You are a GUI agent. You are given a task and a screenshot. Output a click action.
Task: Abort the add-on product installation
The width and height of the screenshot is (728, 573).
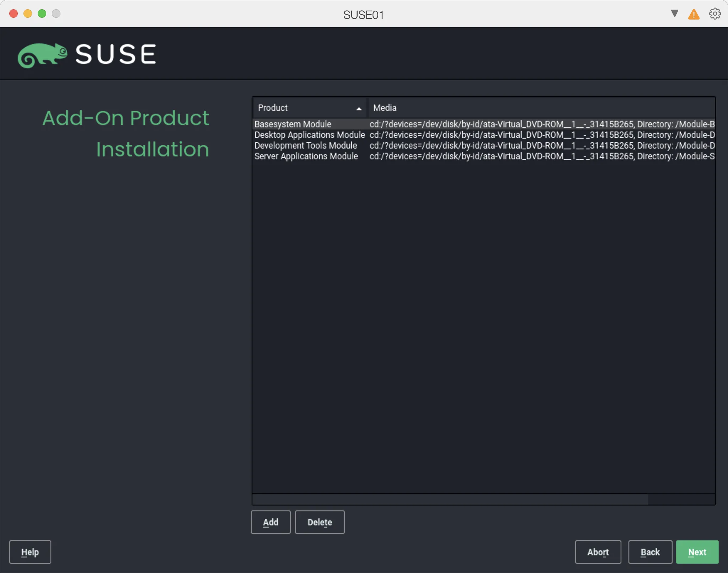click(x=598, y=552)
